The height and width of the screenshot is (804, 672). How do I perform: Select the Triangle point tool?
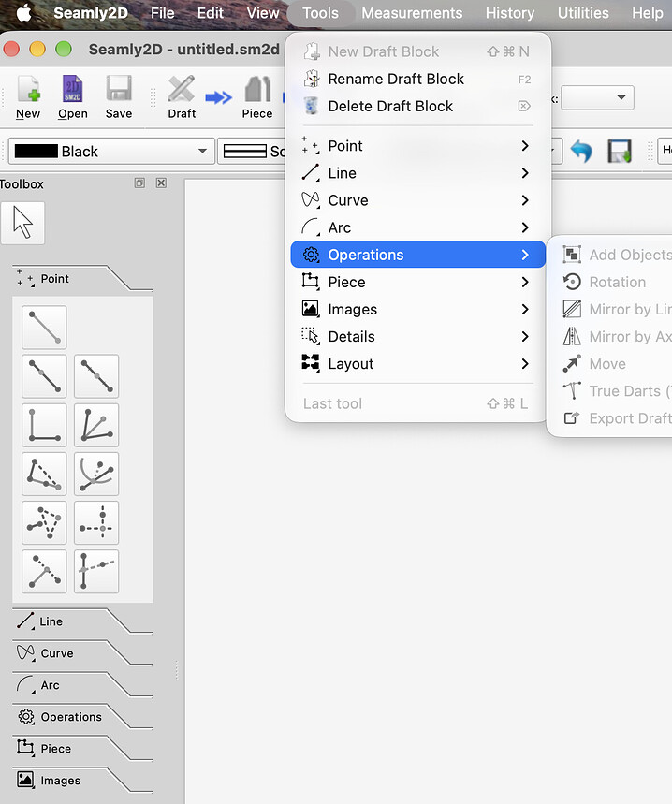click(x=44, y=522)
